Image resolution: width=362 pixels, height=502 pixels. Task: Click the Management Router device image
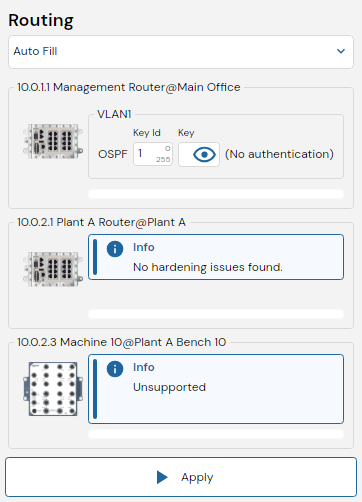[53, 141]
